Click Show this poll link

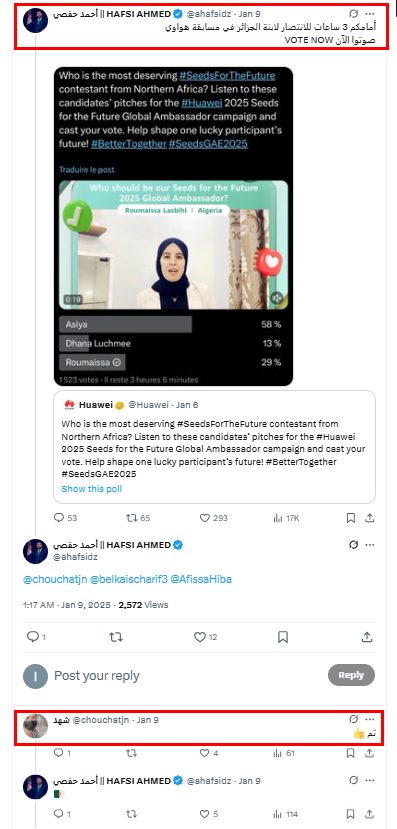[91, 489]
